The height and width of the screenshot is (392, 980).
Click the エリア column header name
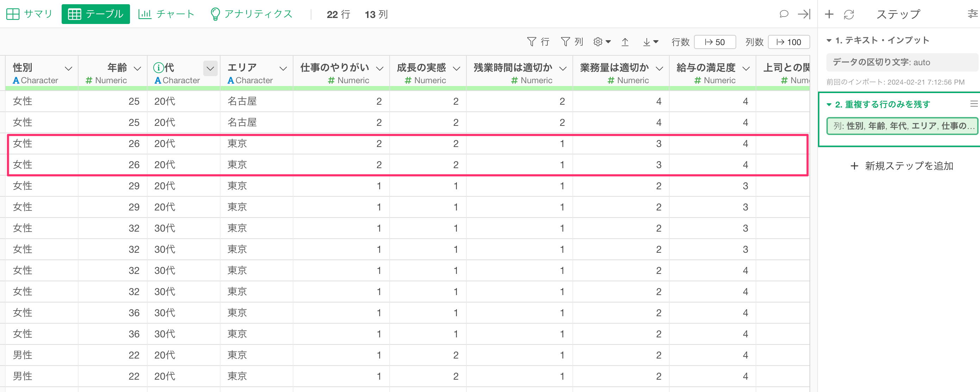click(x=242, y=68)
